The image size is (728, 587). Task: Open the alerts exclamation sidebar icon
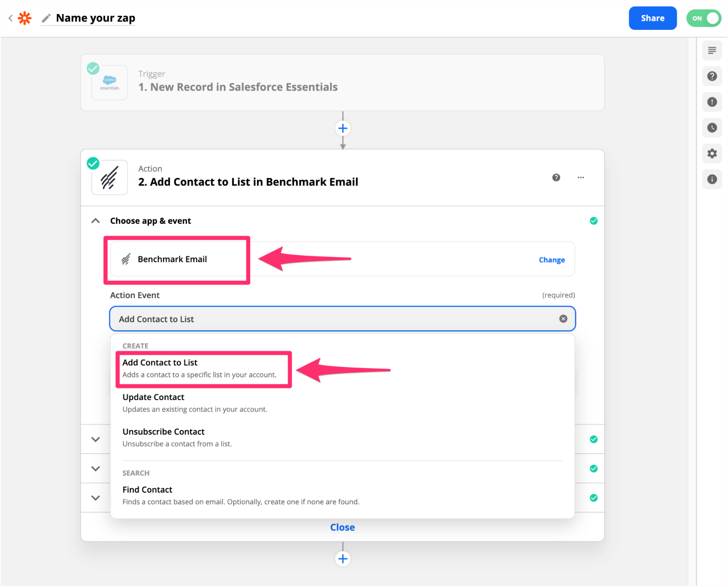click(712, 102)
